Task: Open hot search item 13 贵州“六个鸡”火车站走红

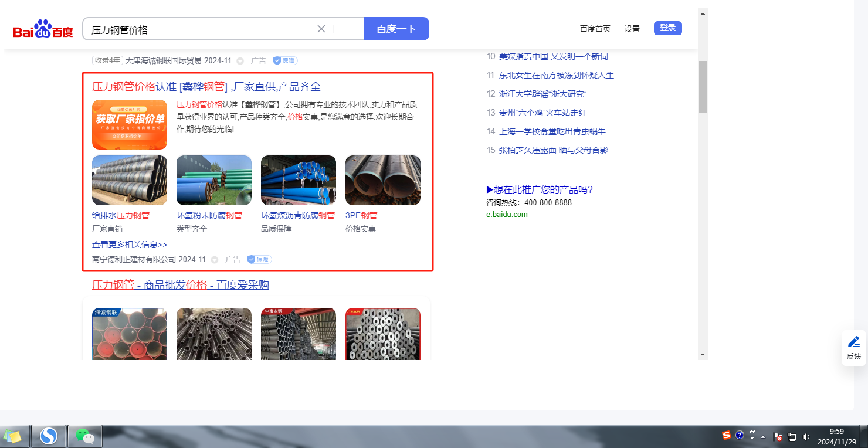Action: tap(543, 113)
